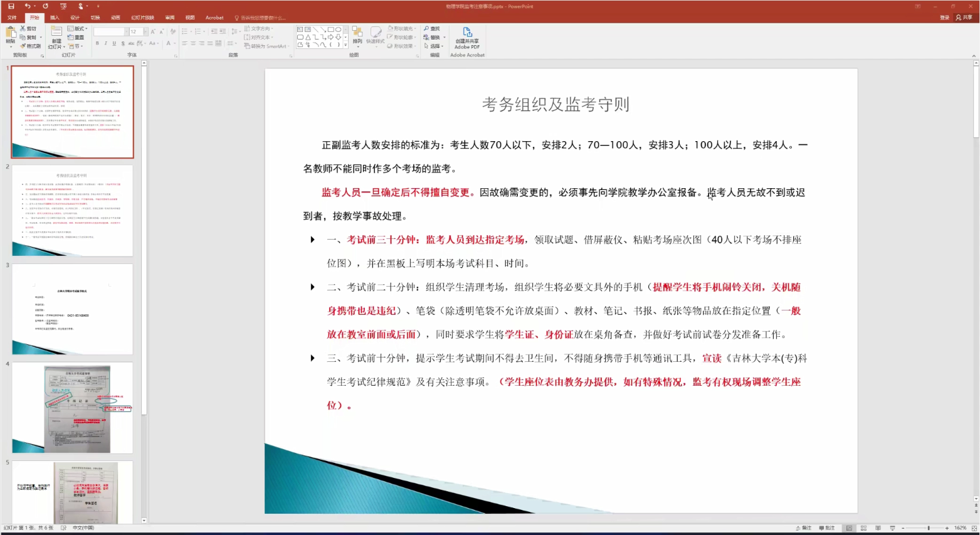The width and height of the screenshot is (980, 535).
Task: Open the font size dropdown
Action: tap(145, 31)
